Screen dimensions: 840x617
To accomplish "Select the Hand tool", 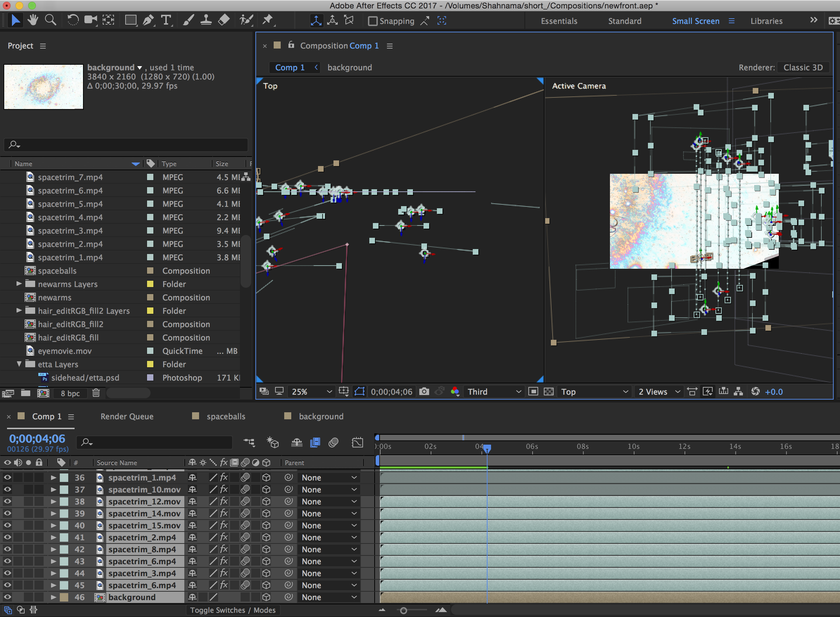I will click(33, 20).
